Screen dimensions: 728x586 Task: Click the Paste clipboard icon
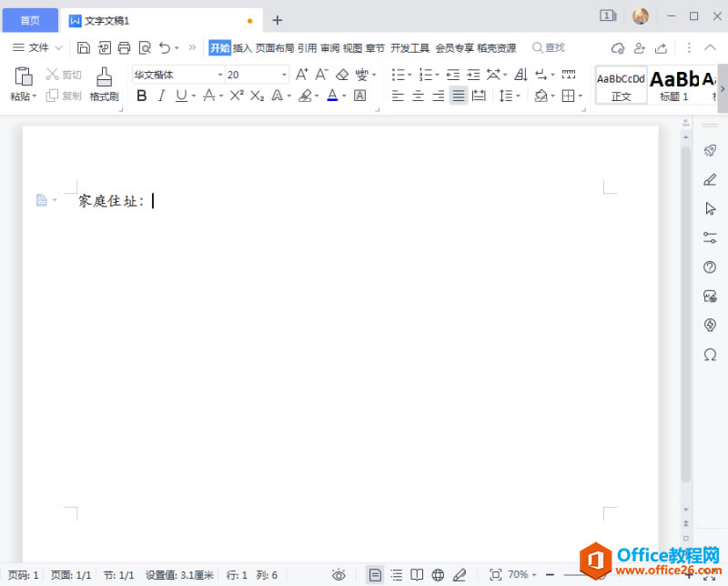(x=24, y=76)
